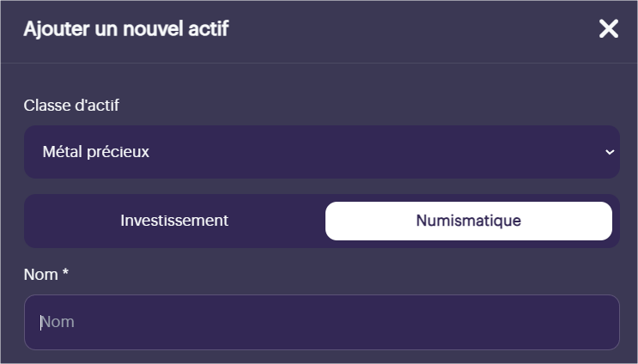Focus the Nom text field
Screen dimensions: 638x364
coord(322,322)
